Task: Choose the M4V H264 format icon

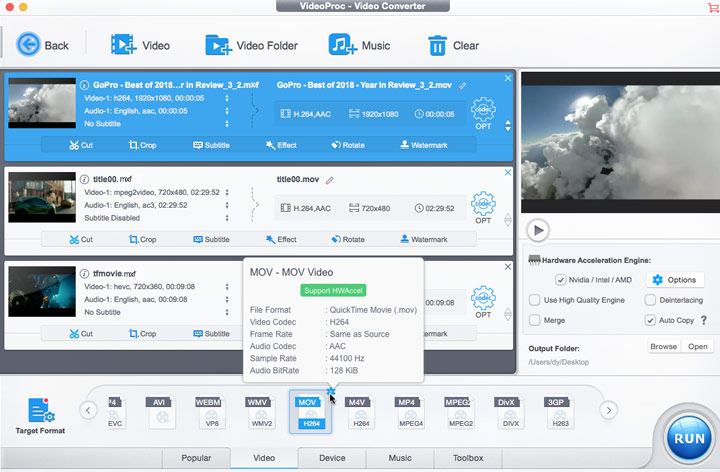Action: coord(356,411)
